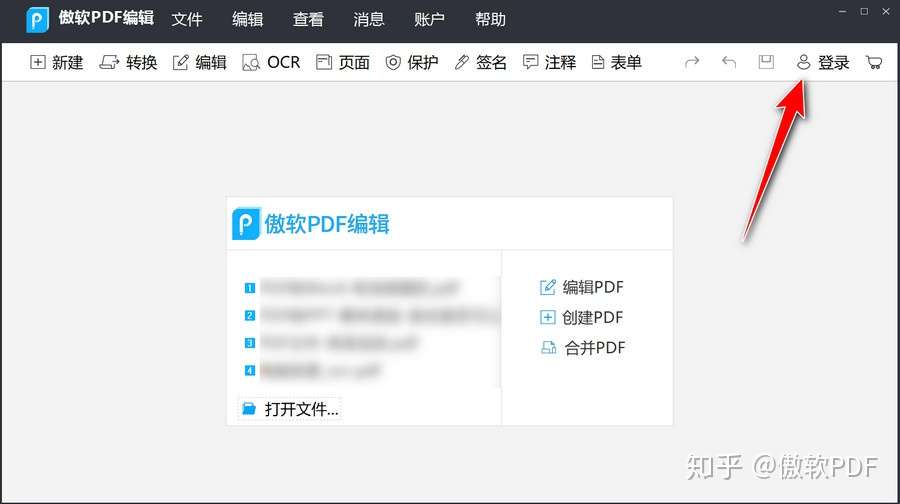900x504 pixels.
Task: Open recent file number 2
Action: tap(371, 315)
